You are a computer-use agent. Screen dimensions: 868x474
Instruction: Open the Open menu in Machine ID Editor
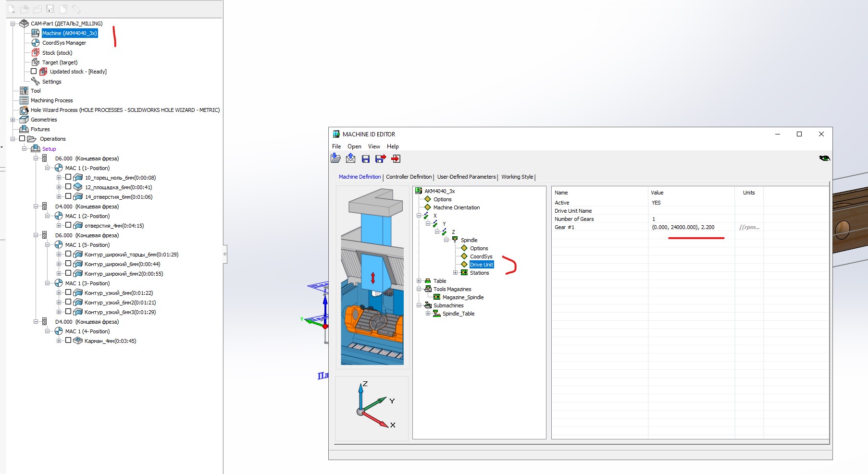pyautogui.click(x=354, y=146)
